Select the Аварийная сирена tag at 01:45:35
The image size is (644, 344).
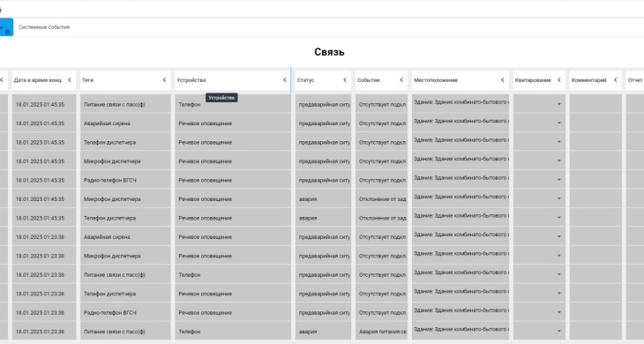[107, 123]
